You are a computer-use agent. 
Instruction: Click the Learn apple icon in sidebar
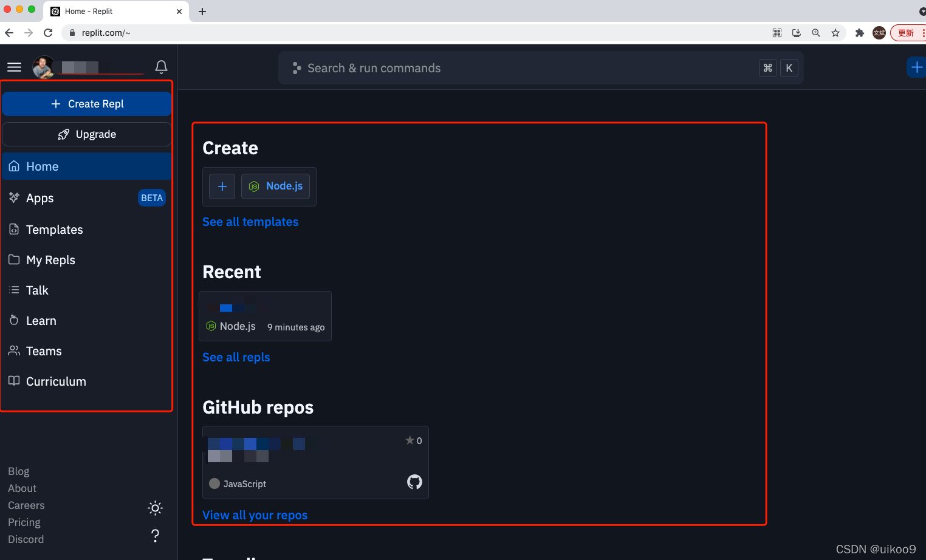[x=14, y=319]
